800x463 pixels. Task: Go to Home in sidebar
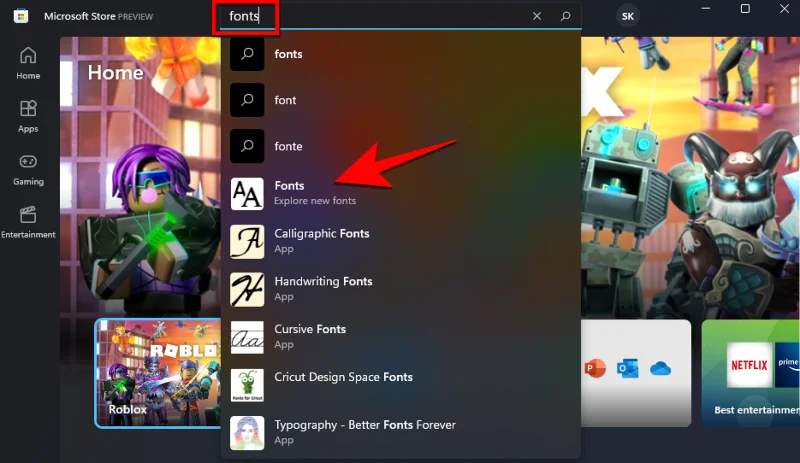(28, 63)
